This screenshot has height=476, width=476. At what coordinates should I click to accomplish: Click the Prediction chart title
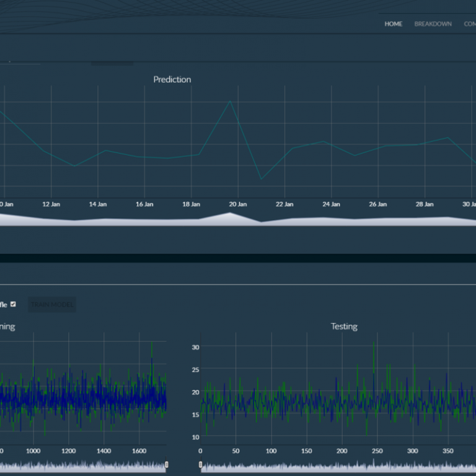pos(172,79)
